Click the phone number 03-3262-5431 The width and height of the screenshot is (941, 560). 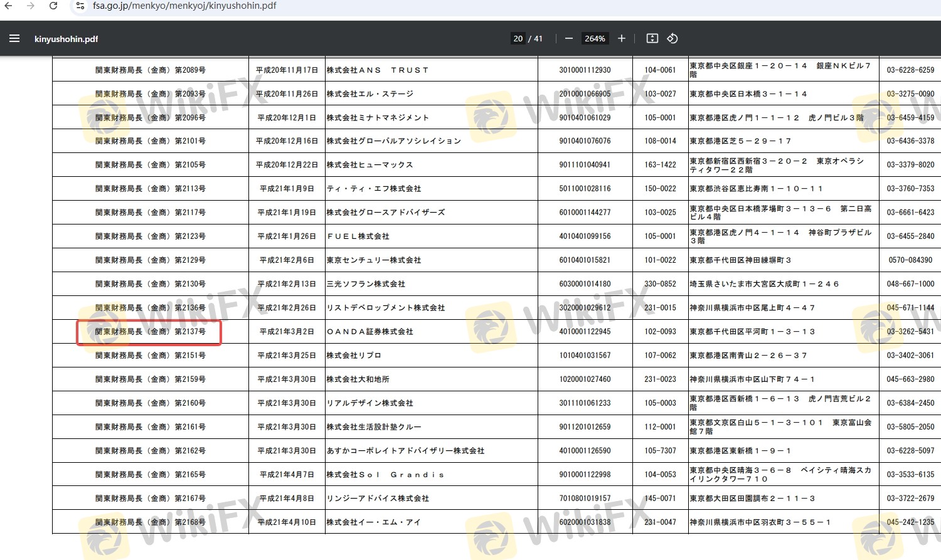(910, 332)
